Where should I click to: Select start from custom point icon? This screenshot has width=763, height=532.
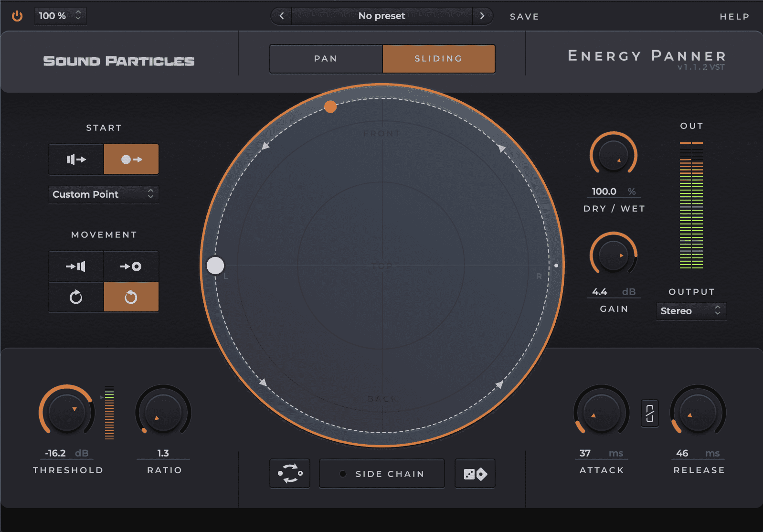point(131,160)
